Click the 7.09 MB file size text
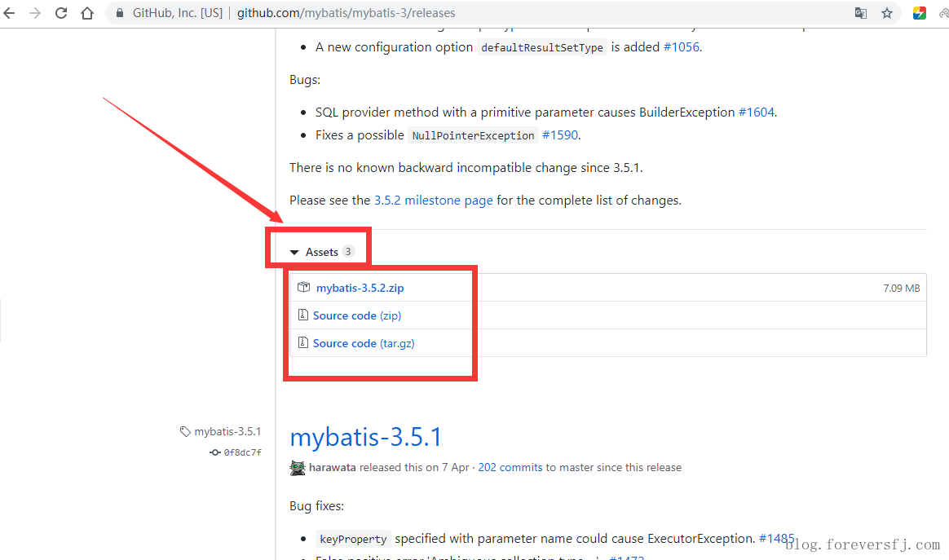949x560 pixels. (901, 289)
